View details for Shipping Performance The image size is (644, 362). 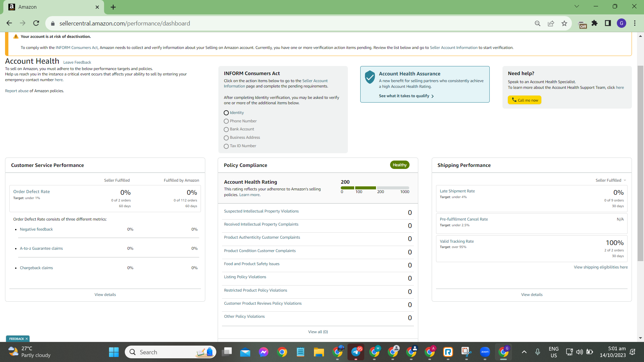click(x=532, y=295)
